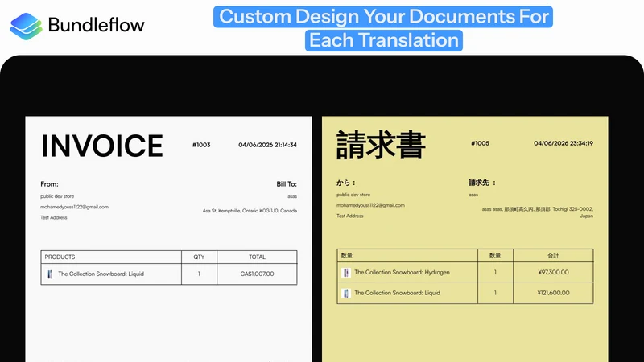Click 'Test Address' on the yellow invoice
This screenshot has height=362, width=644.
point(350,216)
